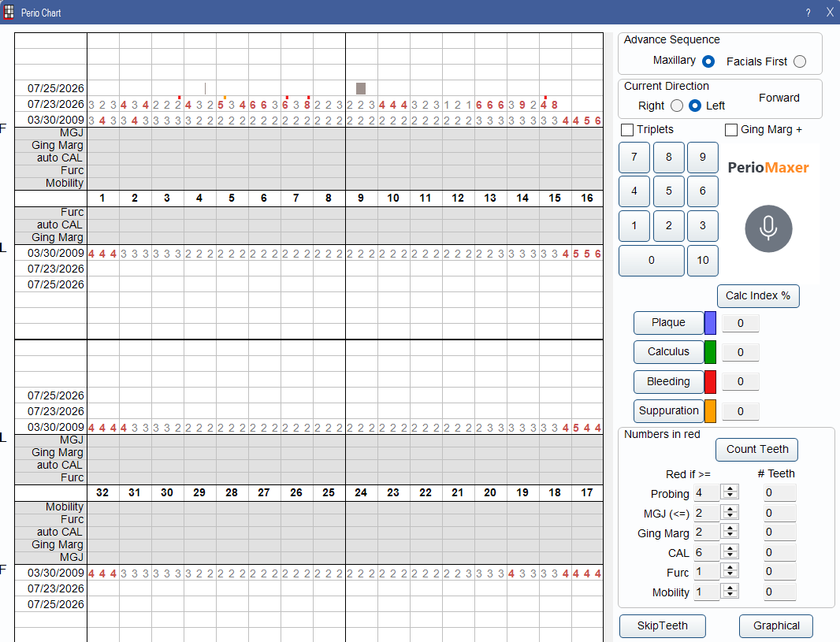Select tooth number 24 header

click(x=361, y=492)
